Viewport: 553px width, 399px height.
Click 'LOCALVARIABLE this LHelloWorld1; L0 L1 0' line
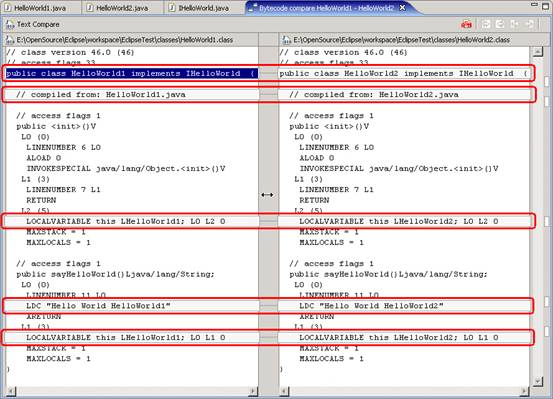(x=126, y=338)
